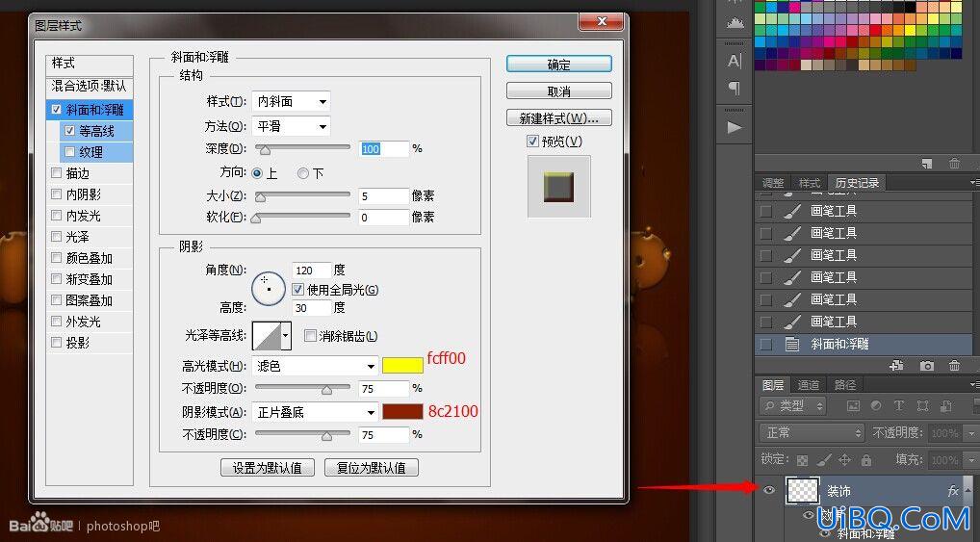The height and width of the screenshot is (542, 980).
Task: Delete the current history state
Action: click(x=954, y=366)
